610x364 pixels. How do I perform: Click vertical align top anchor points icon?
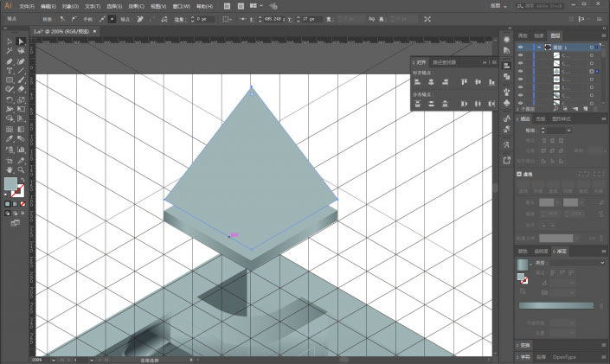[464, 82]
